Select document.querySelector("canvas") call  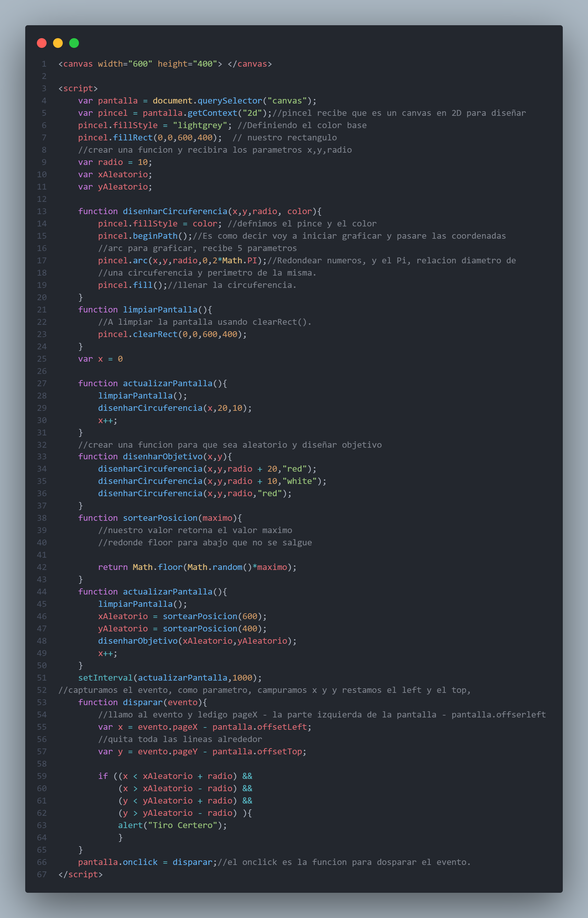tap(232, 100)
